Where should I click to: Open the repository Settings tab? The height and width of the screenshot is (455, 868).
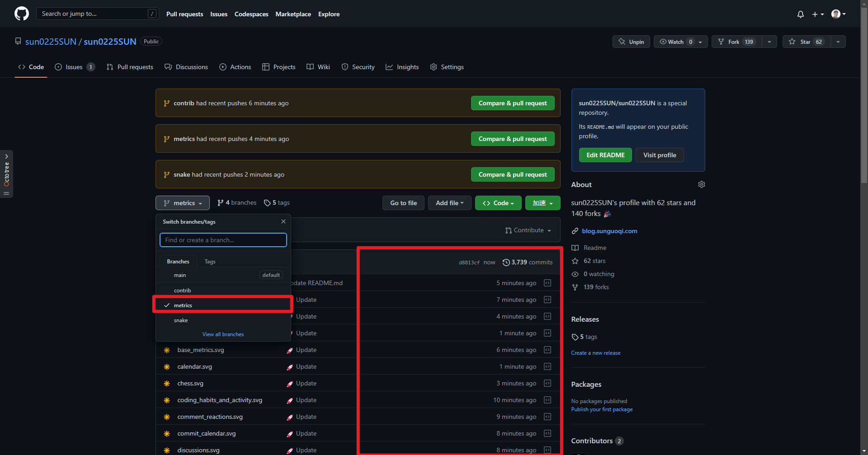coord(447,67)
